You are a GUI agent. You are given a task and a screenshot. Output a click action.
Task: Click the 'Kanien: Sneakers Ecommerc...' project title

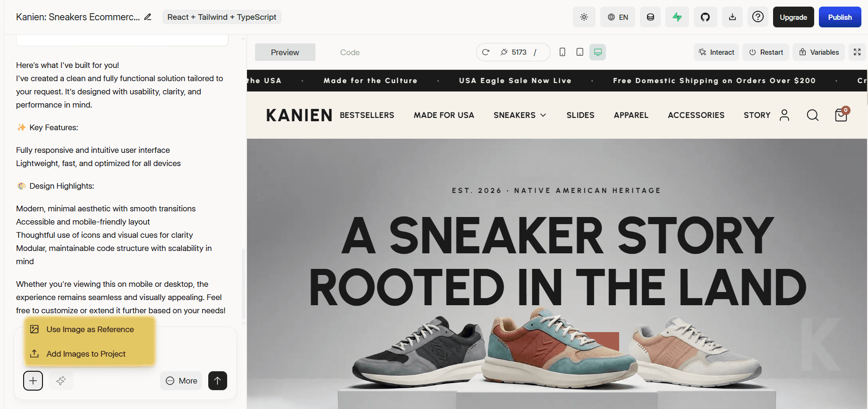(78, 17)
